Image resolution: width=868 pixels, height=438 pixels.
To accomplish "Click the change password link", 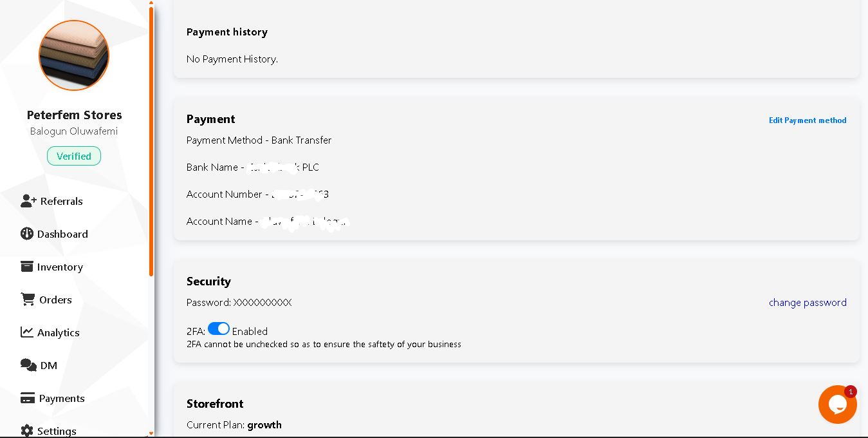I will pos(808,303).
